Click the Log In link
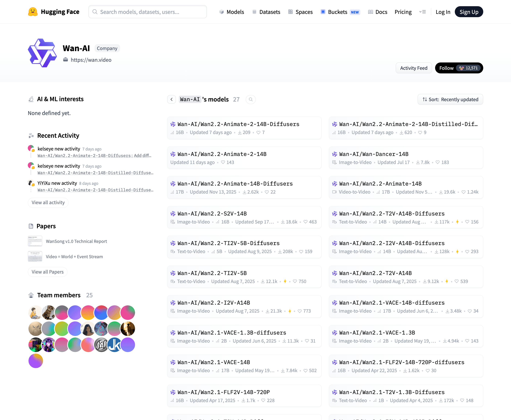This screenshot has height=420, width=511. coord(443,12)
